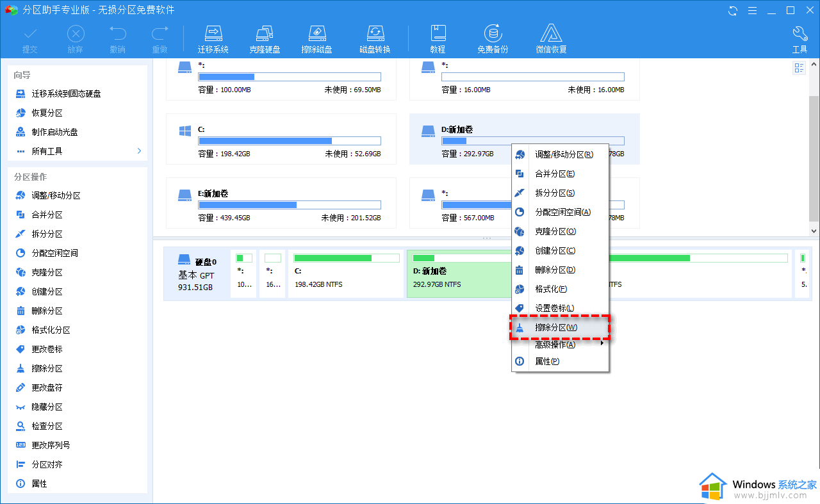
Task: Select 克隆分区(O) in the context menu
Action: point(560,231)
